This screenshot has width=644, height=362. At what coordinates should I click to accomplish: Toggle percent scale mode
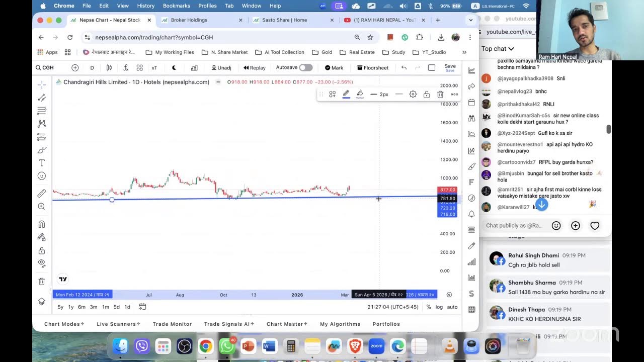[x=429, y=307]
